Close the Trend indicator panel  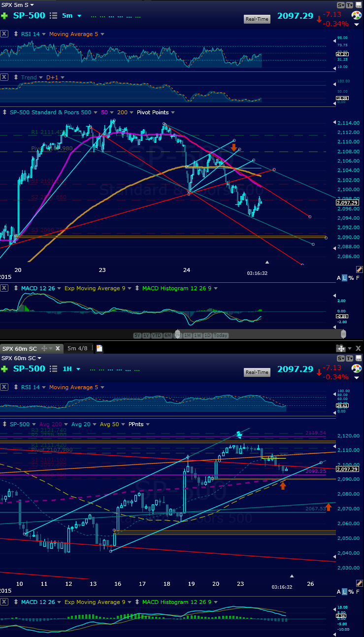point(4,77)
